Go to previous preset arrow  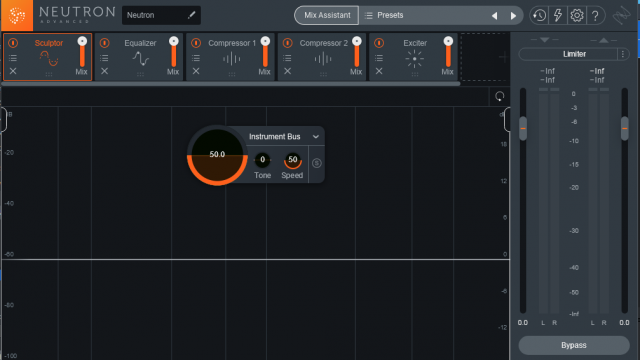(494, 16)
